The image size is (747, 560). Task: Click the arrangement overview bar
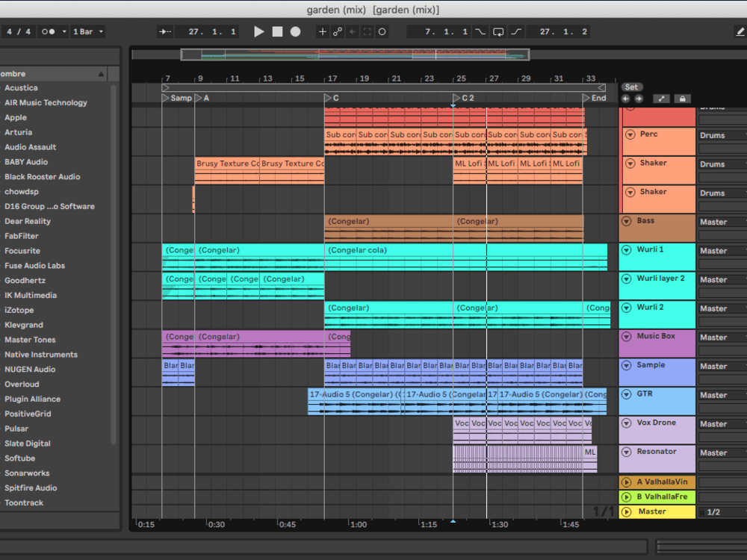tap(355, 55)
